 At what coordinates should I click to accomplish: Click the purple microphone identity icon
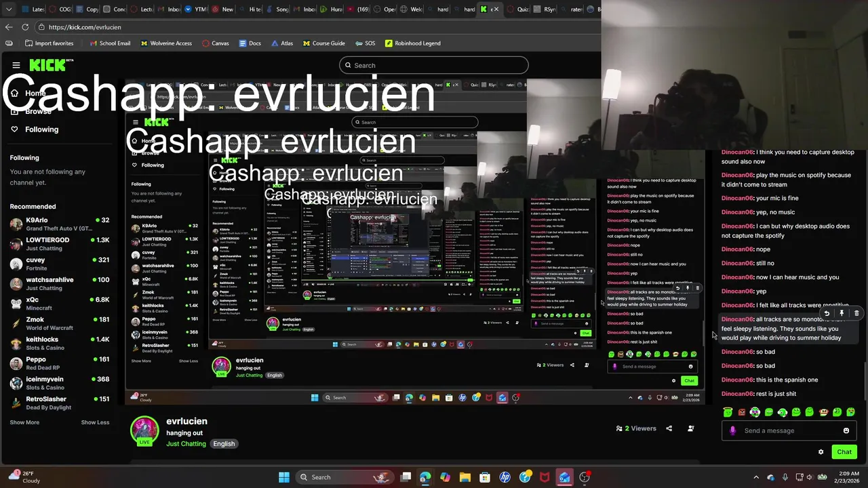[732, 430]
